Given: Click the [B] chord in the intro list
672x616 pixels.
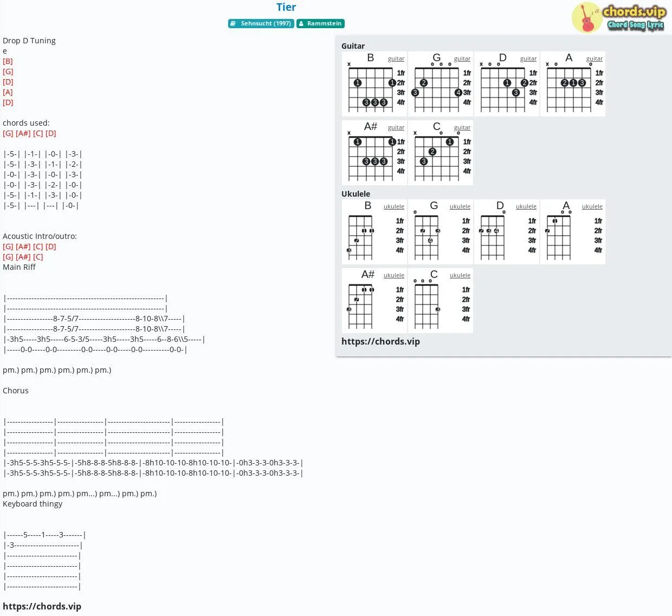Looking at the screenshot, I should point(8,61).
